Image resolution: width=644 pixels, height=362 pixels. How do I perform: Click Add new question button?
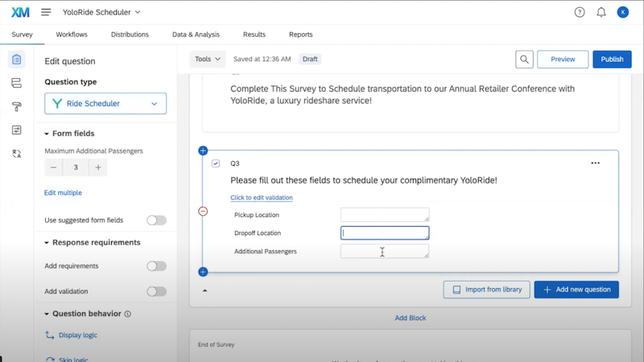[576, 290]
